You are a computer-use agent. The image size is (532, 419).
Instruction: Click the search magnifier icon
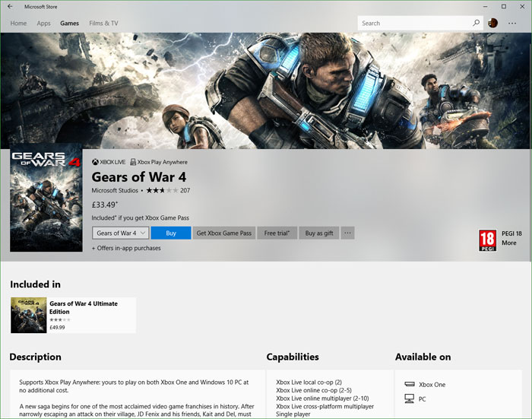pyautogui.click(x=476, y=23)
